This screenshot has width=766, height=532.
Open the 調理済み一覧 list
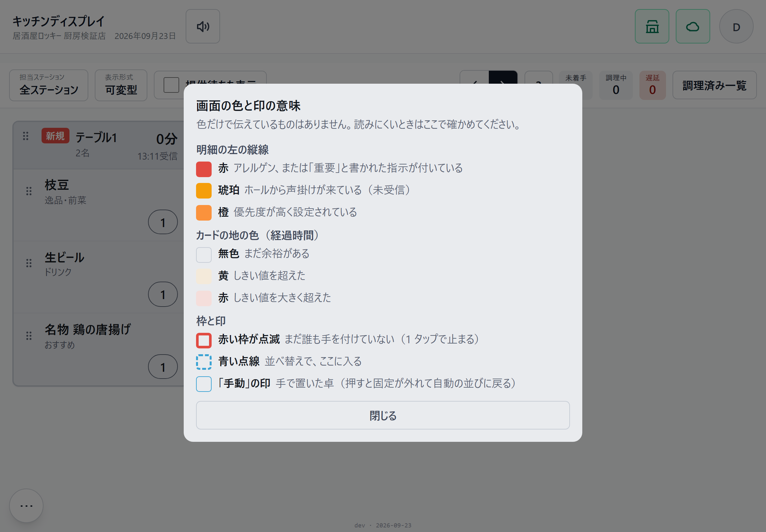click(714, 85)
